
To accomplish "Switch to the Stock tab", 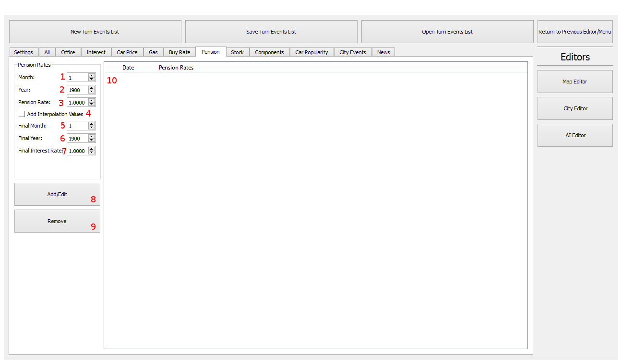I will 237,52.
